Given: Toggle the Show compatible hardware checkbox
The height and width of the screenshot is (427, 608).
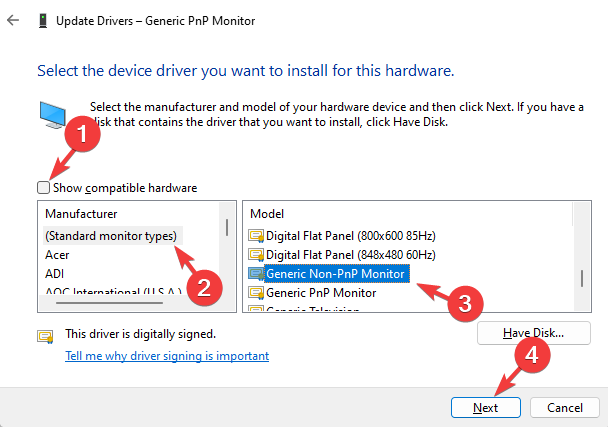Looking at the screenshot, I should [x=43, y=188].
